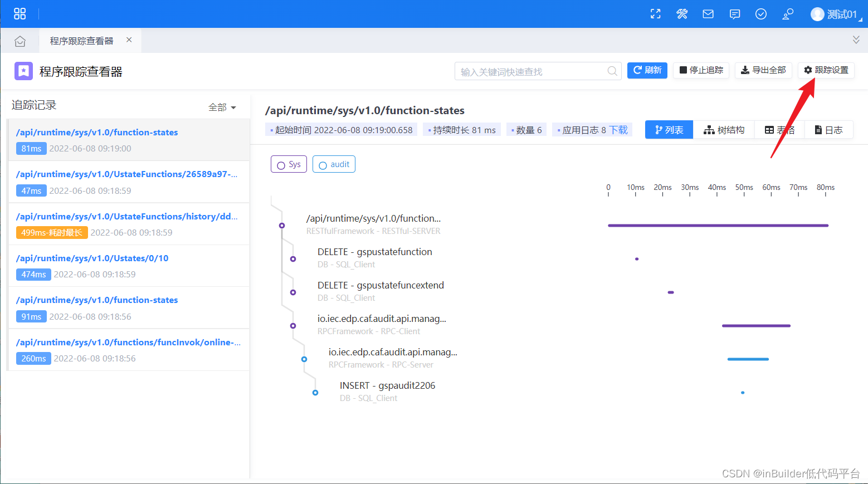Select the DELETE gspustatefuncextend span
This screenshot has height=484, width=868.
coord(381,291)
